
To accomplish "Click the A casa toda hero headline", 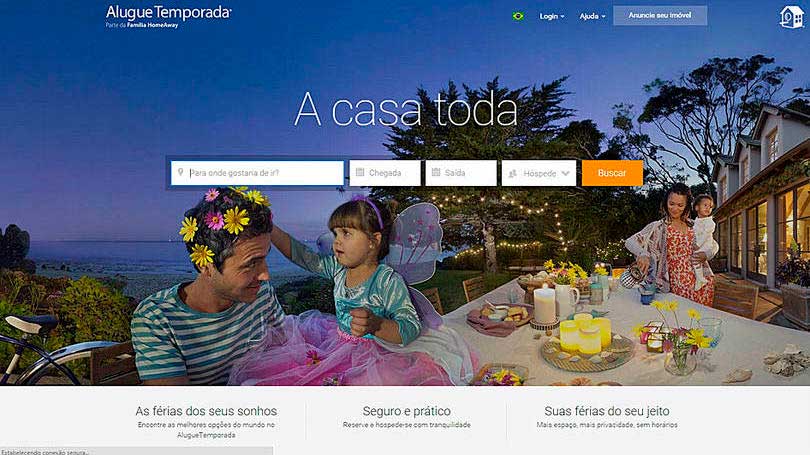I will tap(406, 109).
